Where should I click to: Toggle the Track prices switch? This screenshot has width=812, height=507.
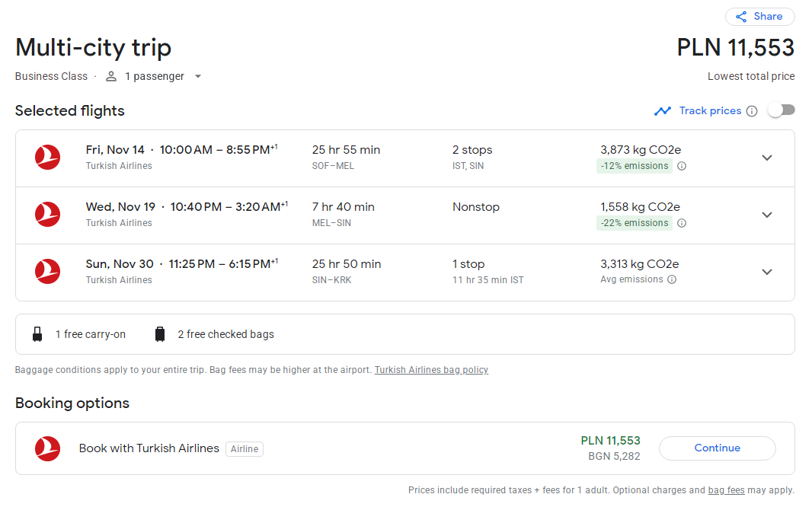(782, 110)
